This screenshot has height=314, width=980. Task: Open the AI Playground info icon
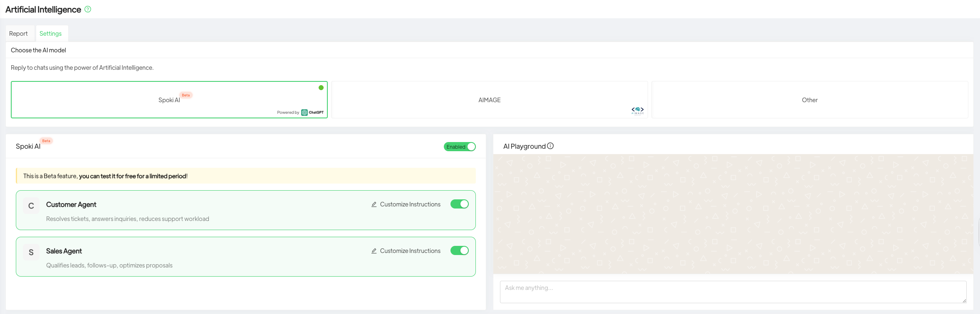(x=550, y=146)
